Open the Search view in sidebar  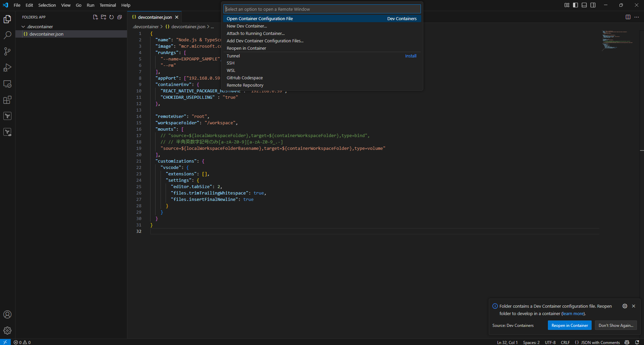point(7,35)
